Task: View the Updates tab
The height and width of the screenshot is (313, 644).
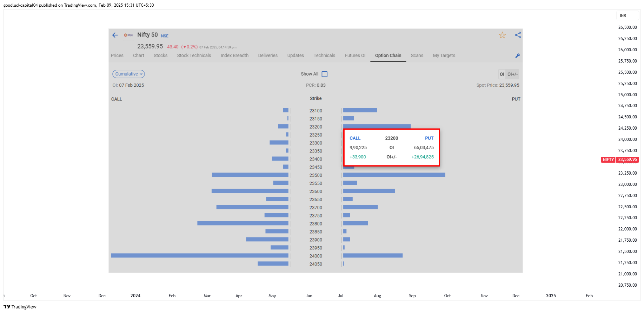Action: click(x=296, y=56)
